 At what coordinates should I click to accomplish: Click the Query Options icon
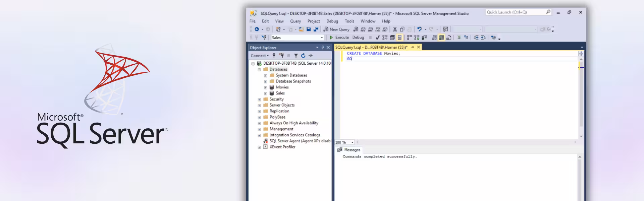[x=392, y=38]
